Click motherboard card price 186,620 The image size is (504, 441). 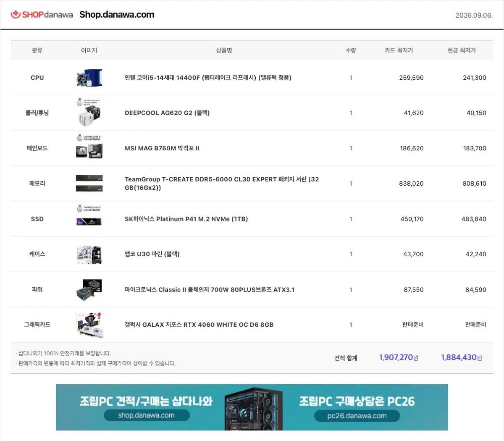(x=412, y=148)
